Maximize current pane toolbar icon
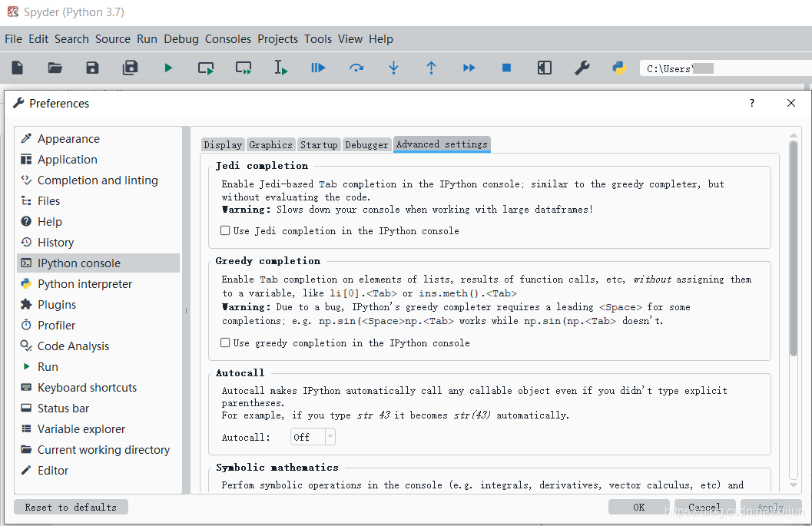Screen dimensions: 812x526 pyautogui.click(x=544, y=68)
